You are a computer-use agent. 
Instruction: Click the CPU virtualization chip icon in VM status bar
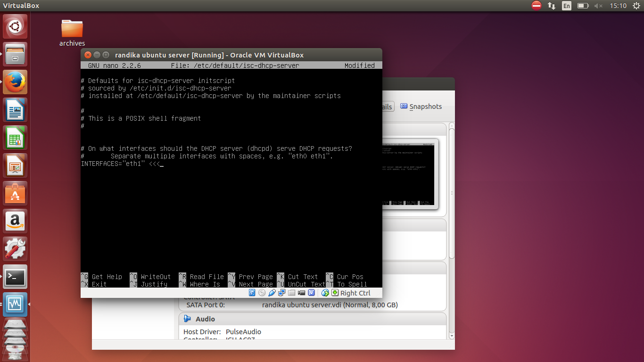tap(312, 293)
